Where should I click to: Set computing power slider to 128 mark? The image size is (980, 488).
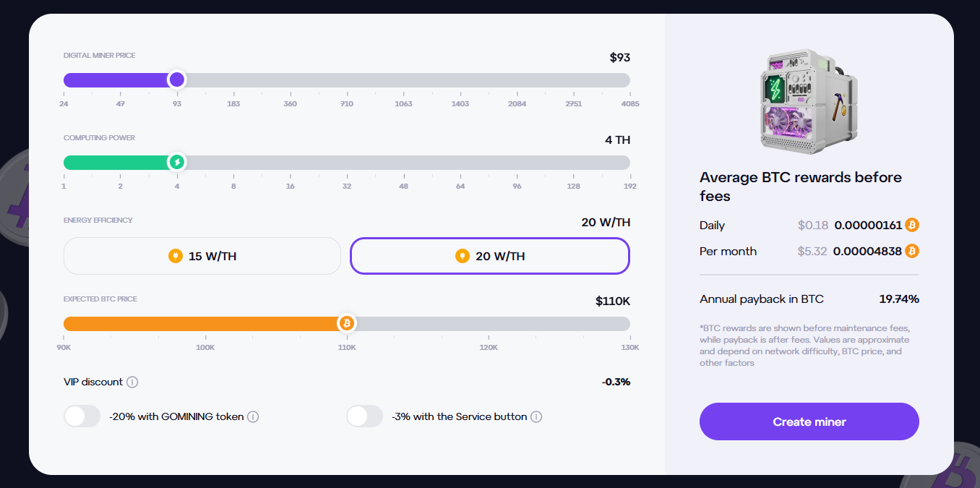pyautogui.click(x=573, y=163)
